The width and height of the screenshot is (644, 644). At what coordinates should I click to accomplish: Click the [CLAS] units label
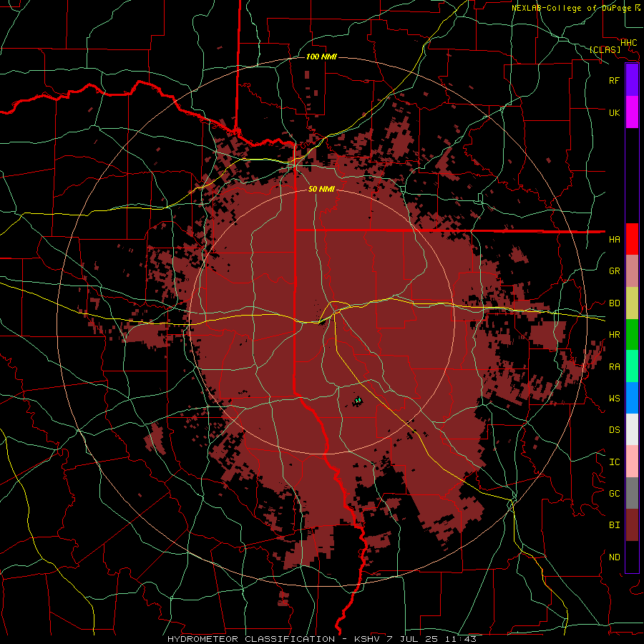pos(605,49)
